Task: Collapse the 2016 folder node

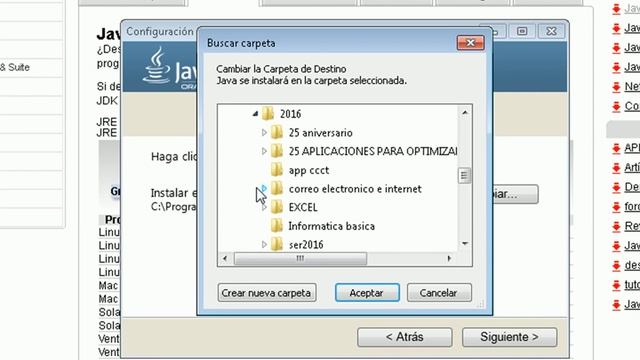Action: (256, 114)
